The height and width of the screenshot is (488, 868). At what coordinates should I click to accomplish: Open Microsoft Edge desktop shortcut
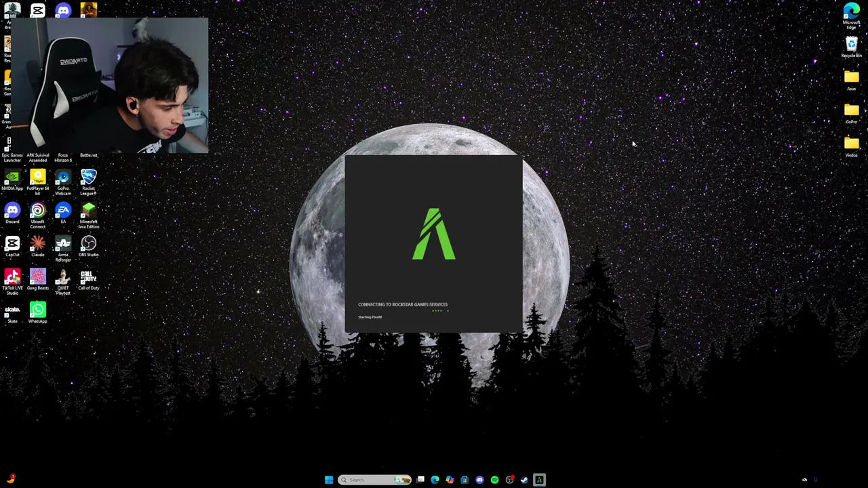coord(851,16)
